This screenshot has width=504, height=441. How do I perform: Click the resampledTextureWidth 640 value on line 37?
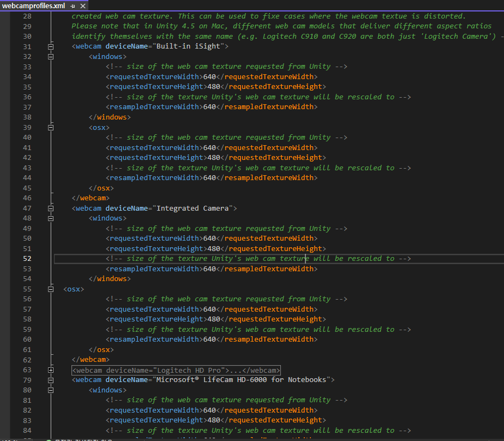click(209, 107)
